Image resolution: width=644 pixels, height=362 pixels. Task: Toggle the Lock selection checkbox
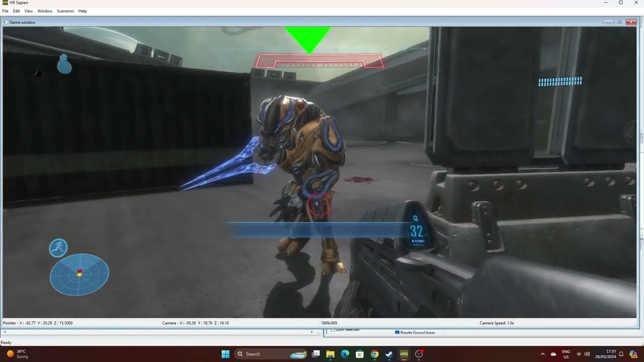[333, 330]
